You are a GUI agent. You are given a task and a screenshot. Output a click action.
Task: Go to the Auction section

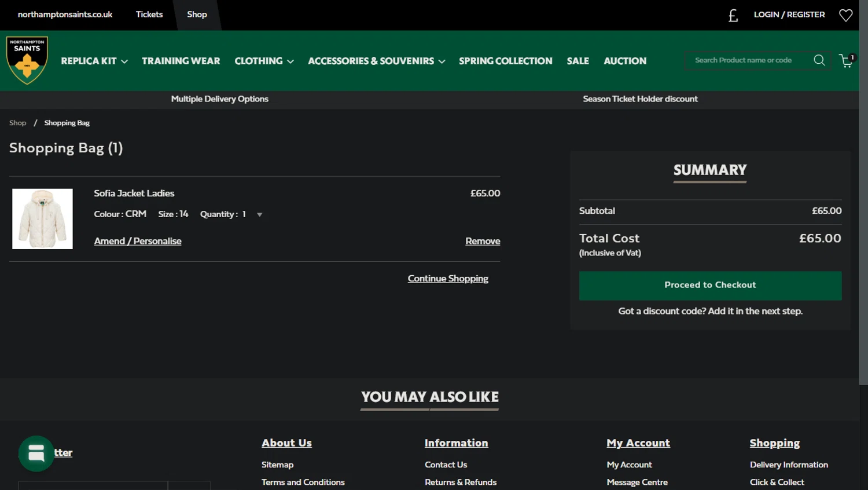pyautogui.click(x=625, y=61)
